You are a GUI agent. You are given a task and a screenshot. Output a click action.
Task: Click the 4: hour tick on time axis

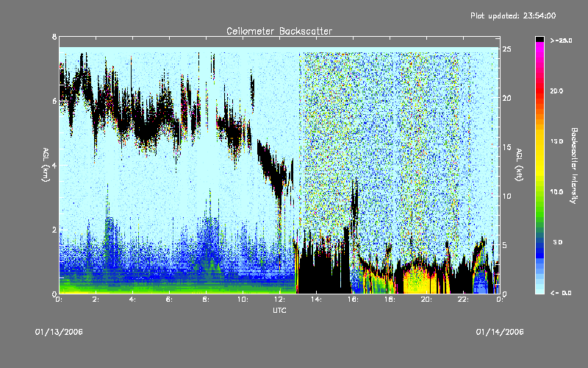[132, 300]
